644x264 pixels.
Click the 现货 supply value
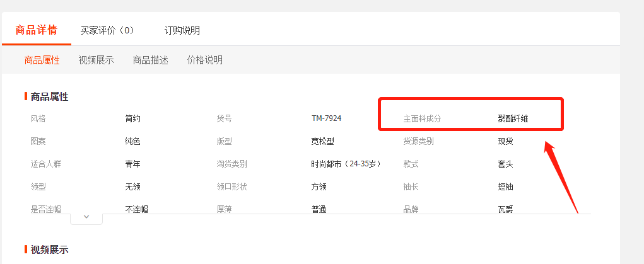[x=505, y=142]
